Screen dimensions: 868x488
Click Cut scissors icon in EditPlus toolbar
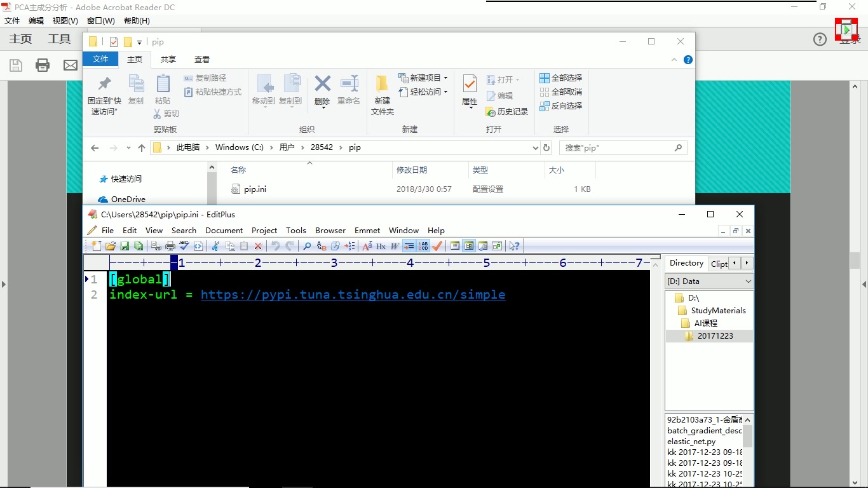(215, 246)
